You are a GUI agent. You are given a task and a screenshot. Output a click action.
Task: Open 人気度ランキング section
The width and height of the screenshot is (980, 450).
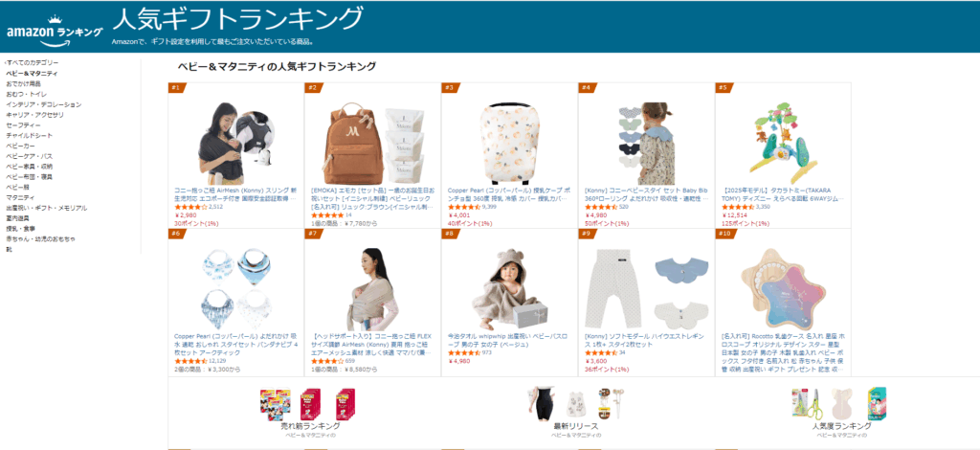841,426
